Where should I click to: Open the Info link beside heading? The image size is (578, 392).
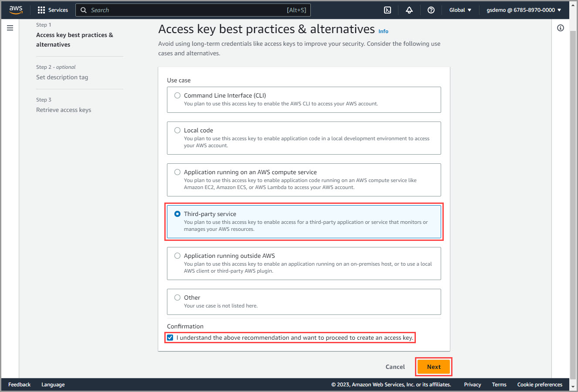pyautogui.click(x=383, y=31)
